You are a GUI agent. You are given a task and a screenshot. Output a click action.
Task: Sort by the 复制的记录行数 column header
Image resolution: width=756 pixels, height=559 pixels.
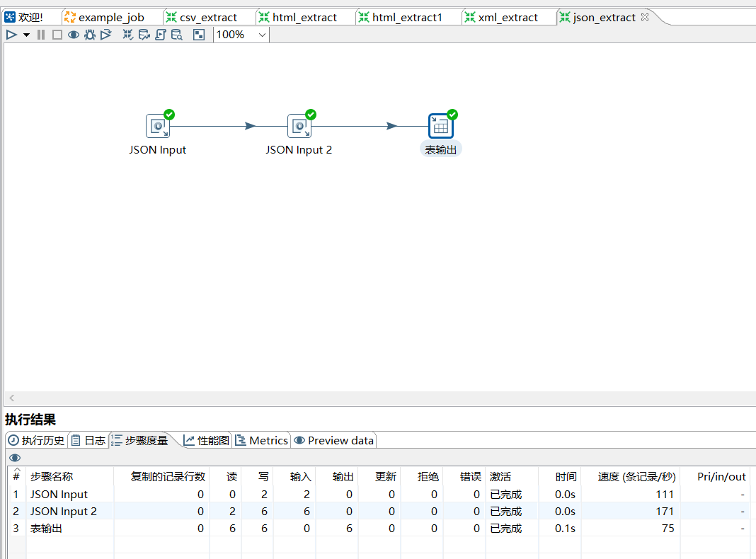click(162, 477)
